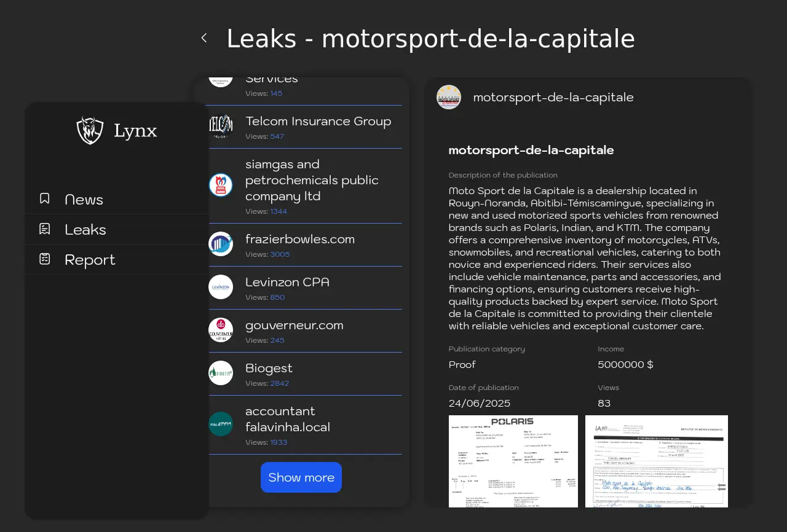This screenshot has height=532, width=787.
Task: Click the frazierbowles.com logo
Action: coord(221,244)
